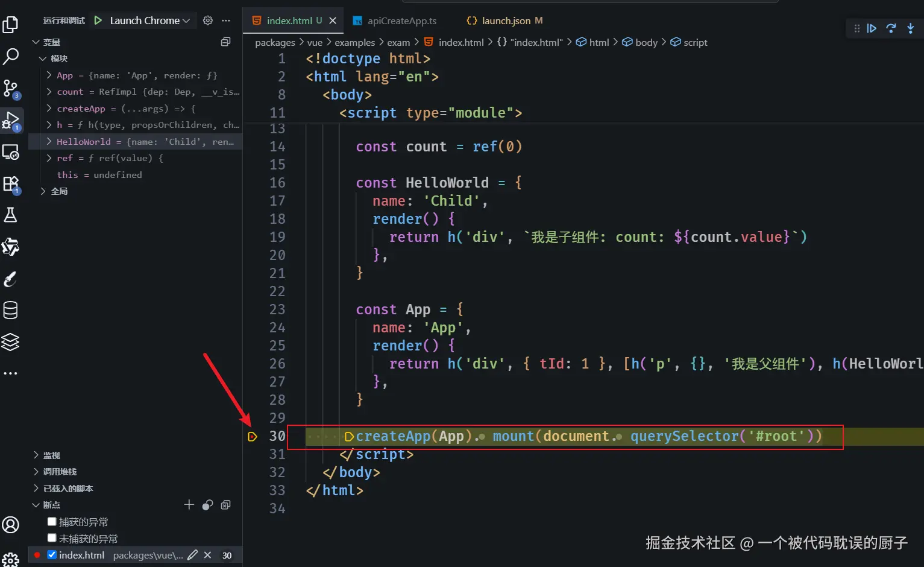Add a new breakpoint with plus icon
This screenshot has width=924, height=567.
tap(189, 504)
